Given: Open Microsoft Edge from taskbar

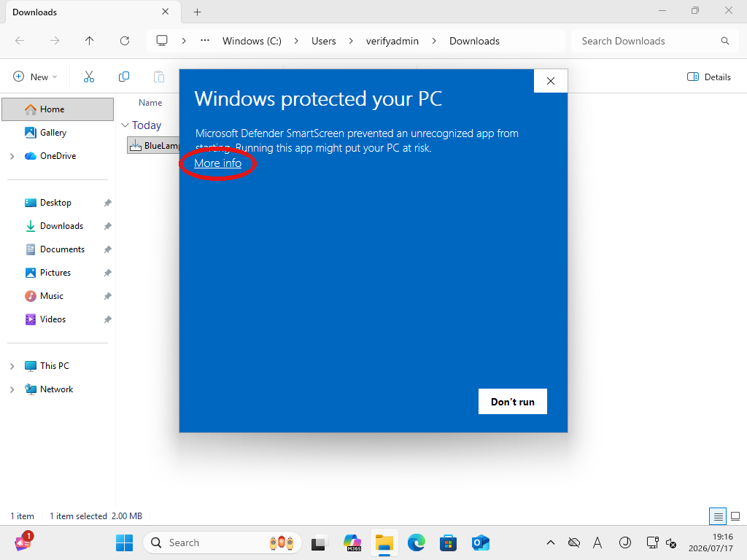Looking at the screenshot, I should coord(417,542).
